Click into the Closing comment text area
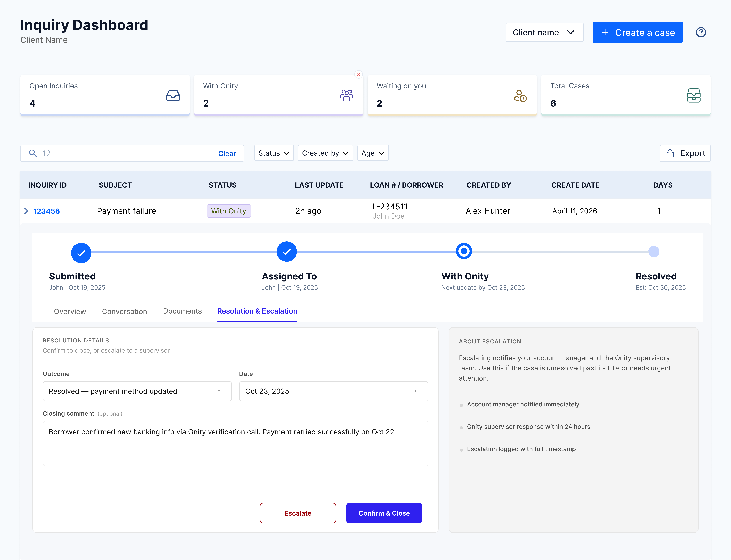This screenshot has height=560, width=731. pos(235,443)
